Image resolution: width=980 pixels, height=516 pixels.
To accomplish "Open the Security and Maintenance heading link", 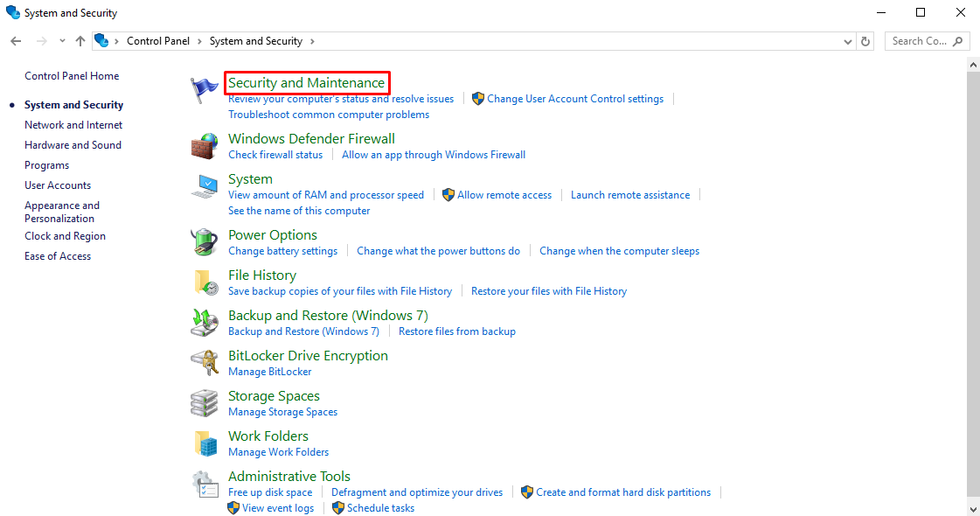I will coord(306,82).
